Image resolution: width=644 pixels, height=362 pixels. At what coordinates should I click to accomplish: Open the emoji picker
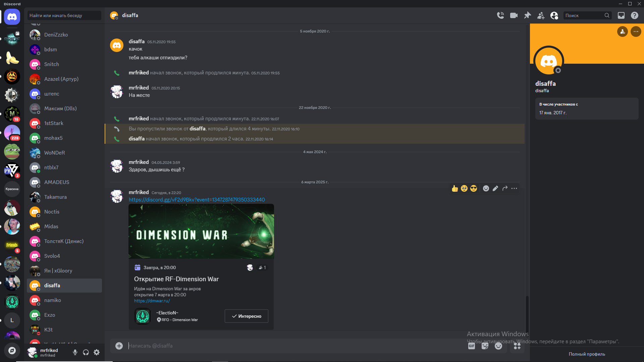point(498,346)
